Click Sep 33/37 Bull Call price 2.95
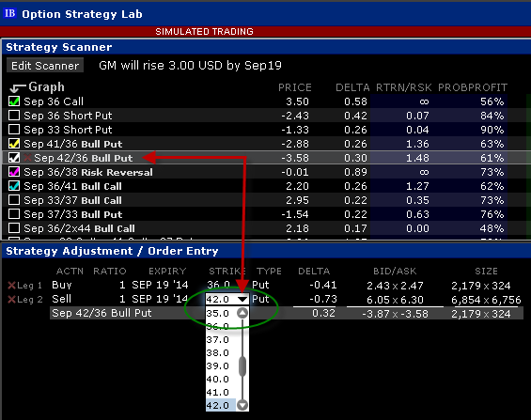 tap(297, 200)
